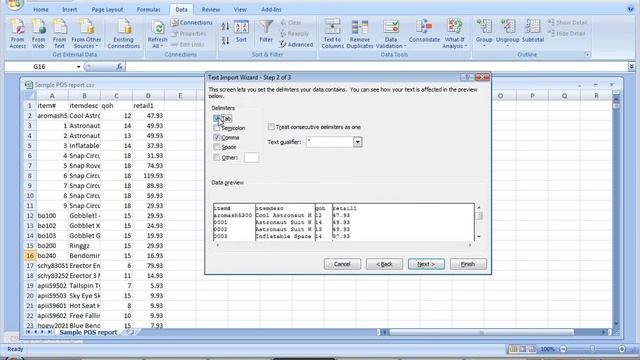Viewport: 640px width, 360px height.
Task: Click the Office button orb
Action: (x=15, y=4)
